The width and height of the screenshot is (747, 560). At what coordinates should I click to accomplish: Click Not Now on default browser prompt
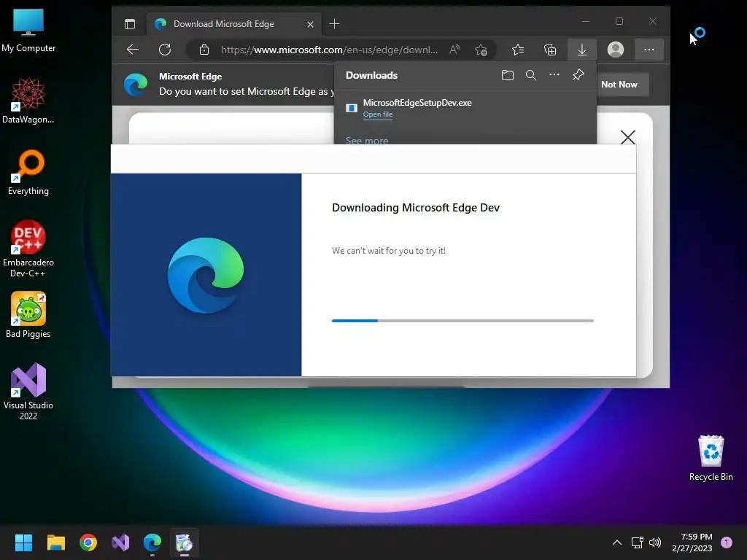[x=619, y=85]
